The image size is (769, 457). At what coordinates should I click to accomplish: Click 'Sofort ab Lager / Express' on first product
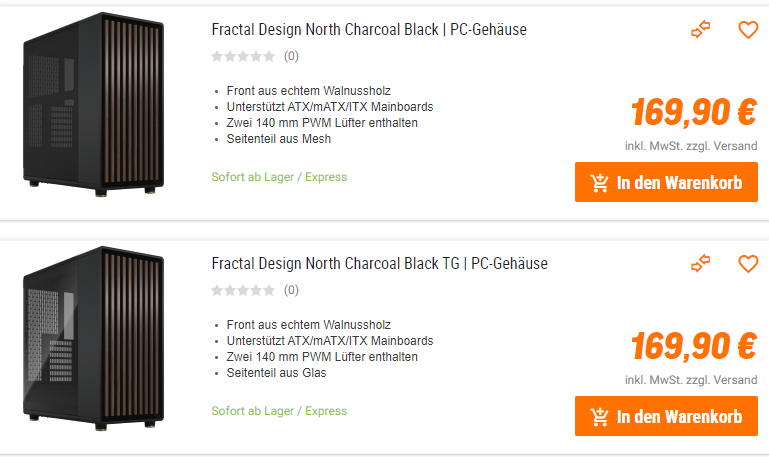click(x=279, y=177)
